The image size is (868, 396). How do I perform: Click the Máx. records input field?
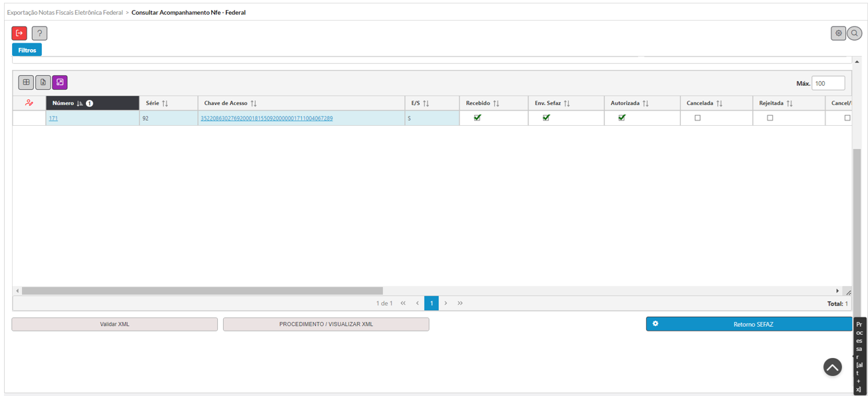(828, 83)
